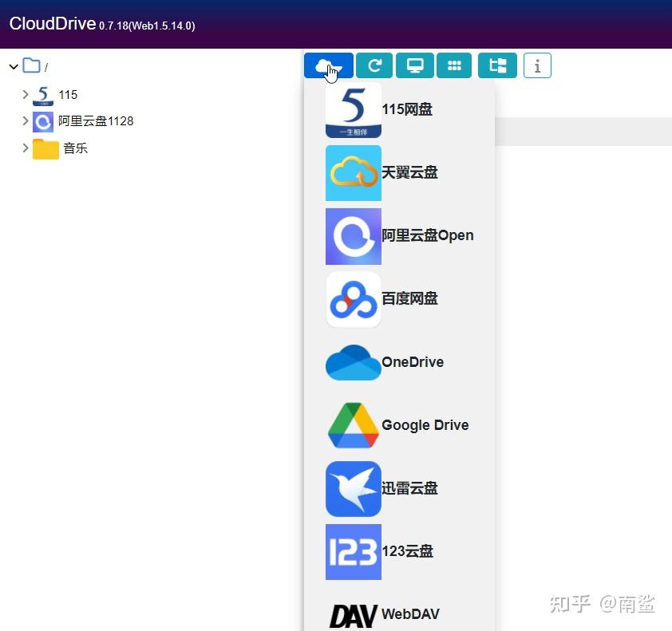Expand the 音乐 folder node

(x=26, y=148)
